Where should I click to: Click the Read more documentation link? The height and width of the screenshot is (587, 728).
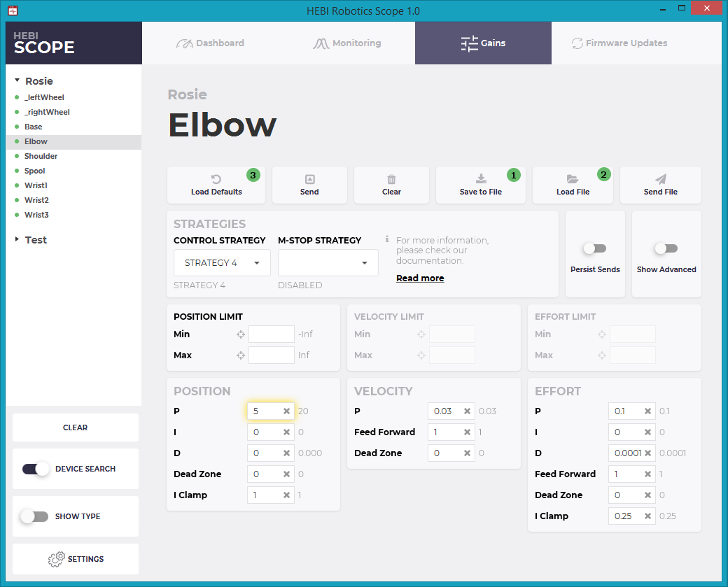click(420, 278)
